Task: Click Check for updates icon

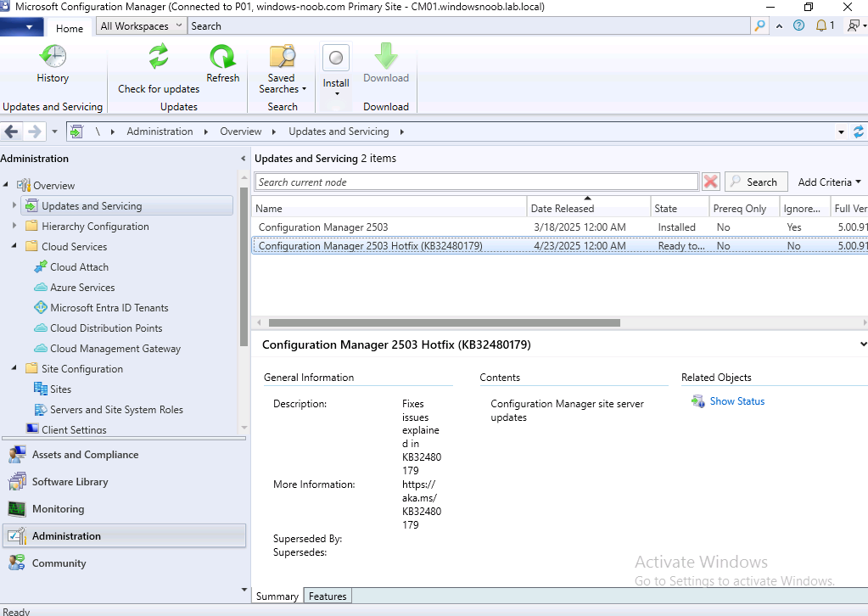Action: (159, 57)
